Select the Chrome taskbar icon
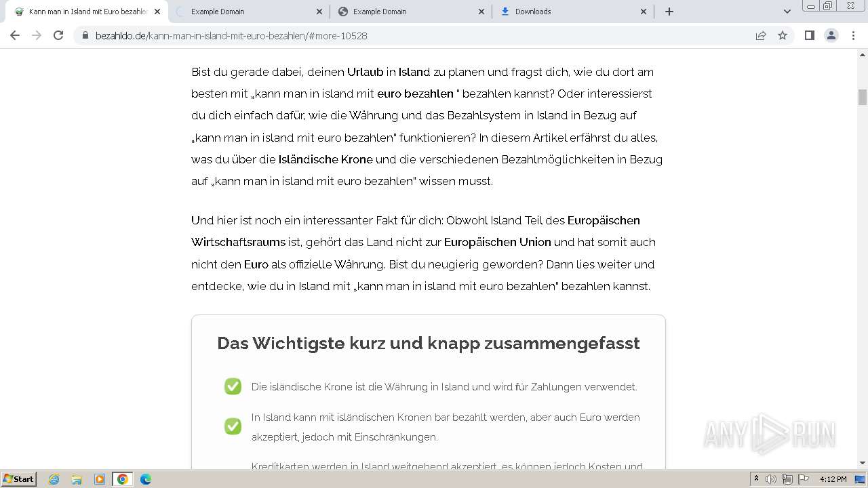This screenshot has height=488, width=868. pos(123,479)
